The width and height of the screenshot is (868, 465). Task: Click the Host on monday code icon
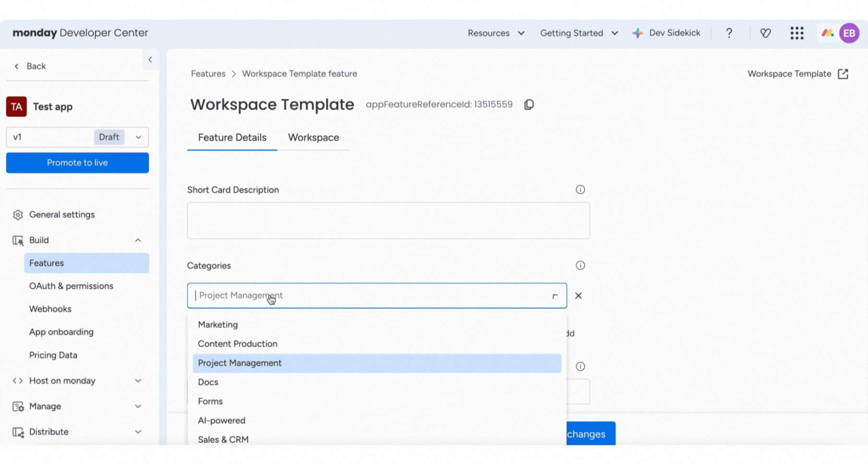(18, 381)
